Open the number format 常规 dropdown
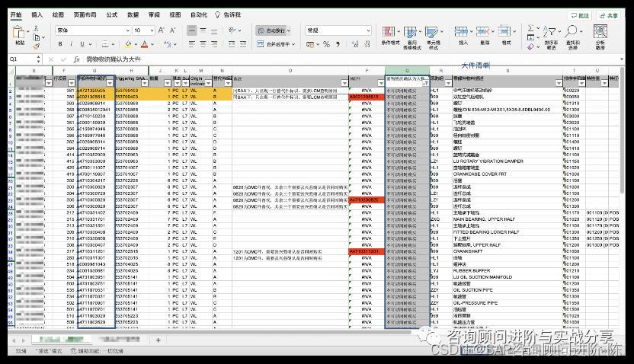The width and height of the screenshot is (634, 364). pyautogui.click(x=368, y=30)
